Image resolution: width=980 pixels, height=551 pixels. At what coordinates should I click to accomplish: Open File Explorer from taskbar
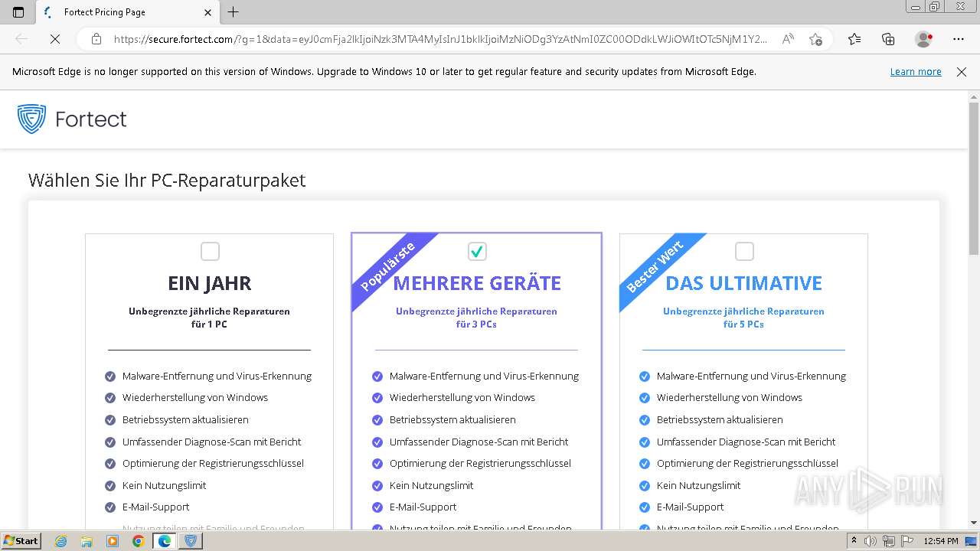pos(87,541)
